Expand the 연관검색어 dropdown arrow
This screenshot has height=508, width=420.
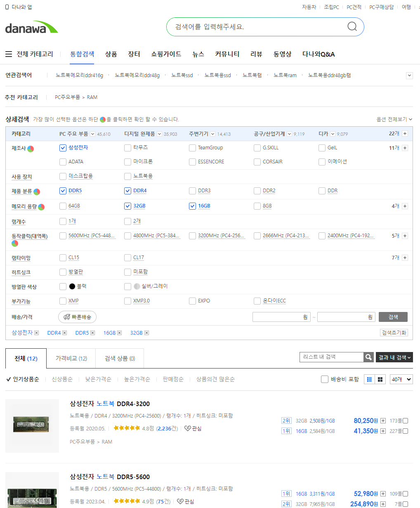[x=409, y=76]
